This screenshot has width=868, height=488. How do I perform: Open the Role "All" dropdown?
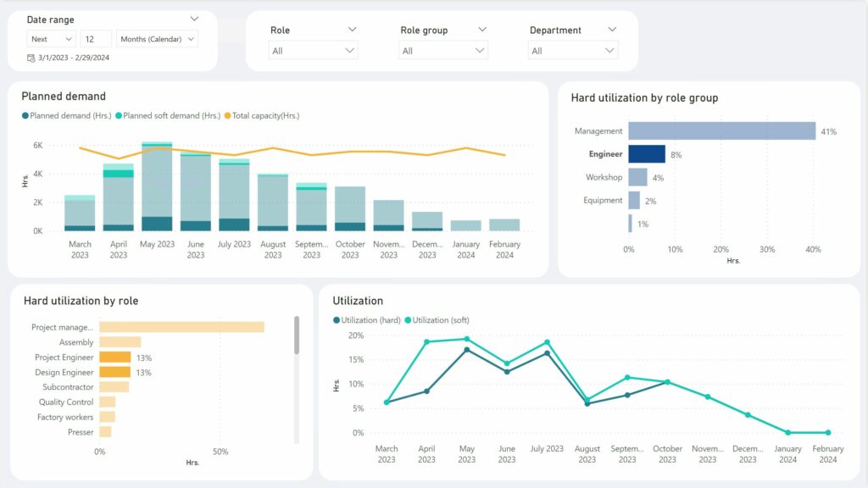pos(313,50)
